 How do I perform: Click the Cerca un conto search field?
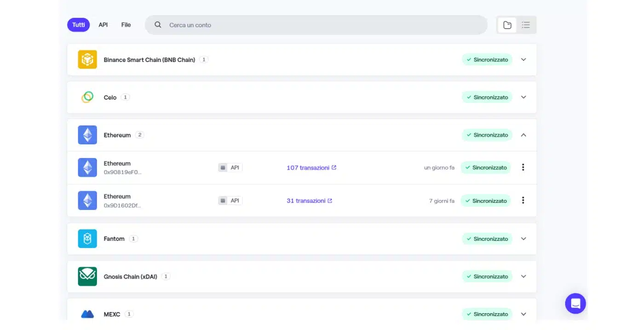[322, 25]
